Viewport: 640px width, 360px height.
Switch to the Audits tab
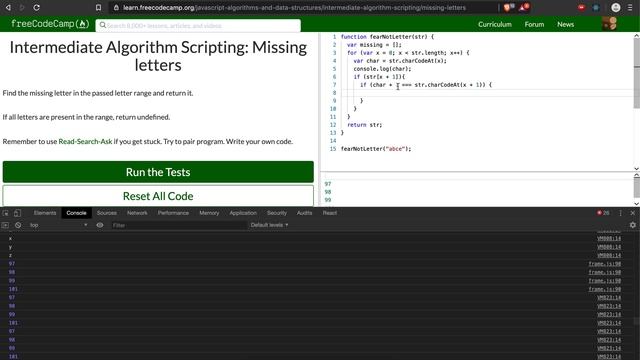[x=304, y=213]
